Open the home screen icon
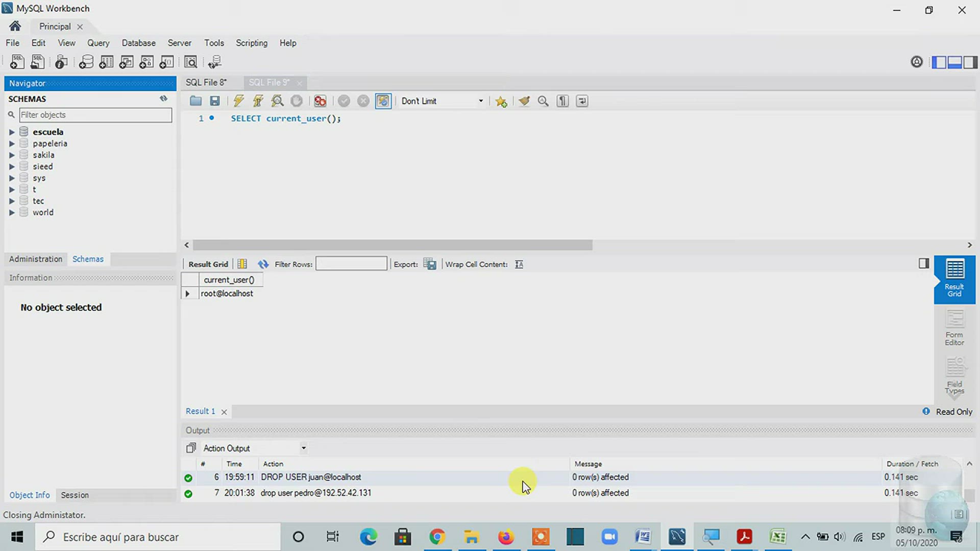Image resolution: width=980 pixels, height=551 pixels. tap(15, 26)
